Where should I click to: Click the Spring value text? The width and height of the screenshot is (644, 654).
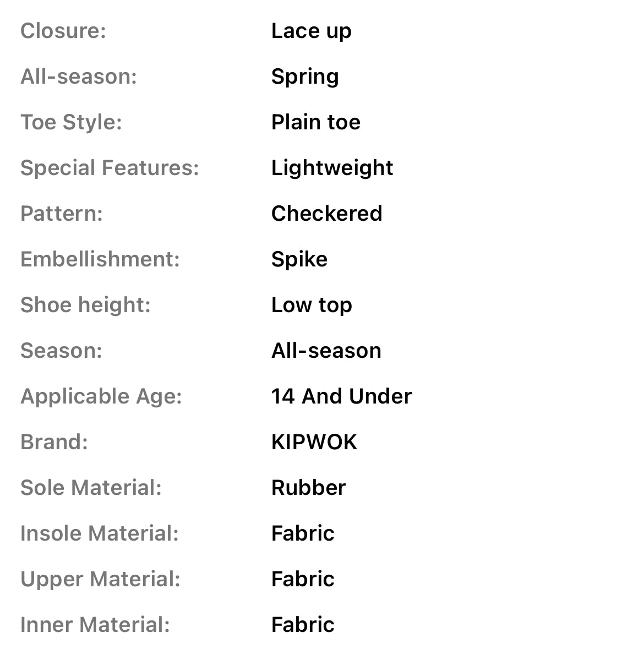tap(305, 77)
